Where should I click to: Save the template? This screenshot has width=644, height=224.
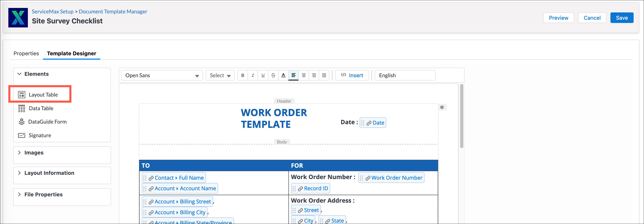point(621,18)
